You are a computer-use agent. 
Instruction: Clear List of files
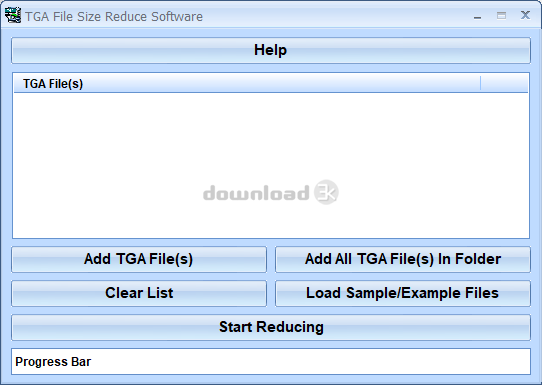click(139, 293)
